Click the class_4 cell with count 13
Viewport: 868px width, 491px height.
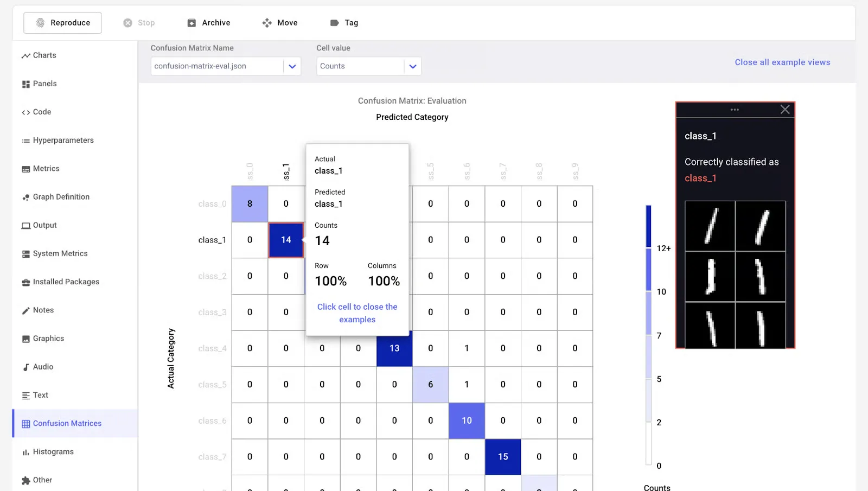(394, 348)
